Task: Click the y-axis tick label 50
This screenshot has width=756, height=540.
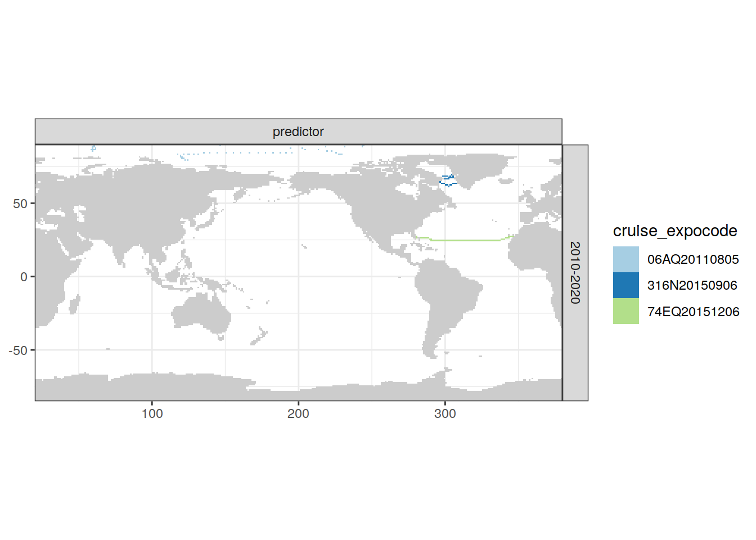Action: (x=20, y=204)
